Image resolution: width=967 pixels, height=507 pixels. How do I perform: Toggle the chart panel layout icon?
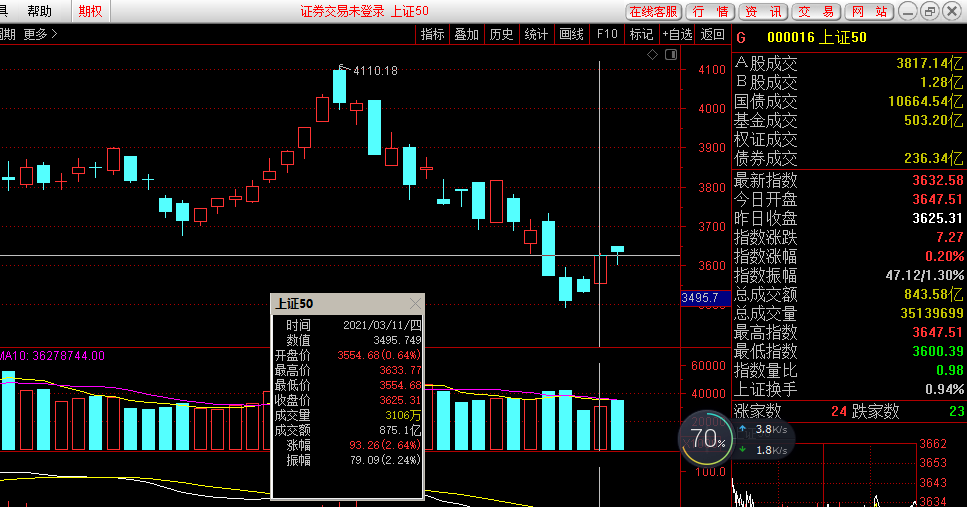(671, 55)
